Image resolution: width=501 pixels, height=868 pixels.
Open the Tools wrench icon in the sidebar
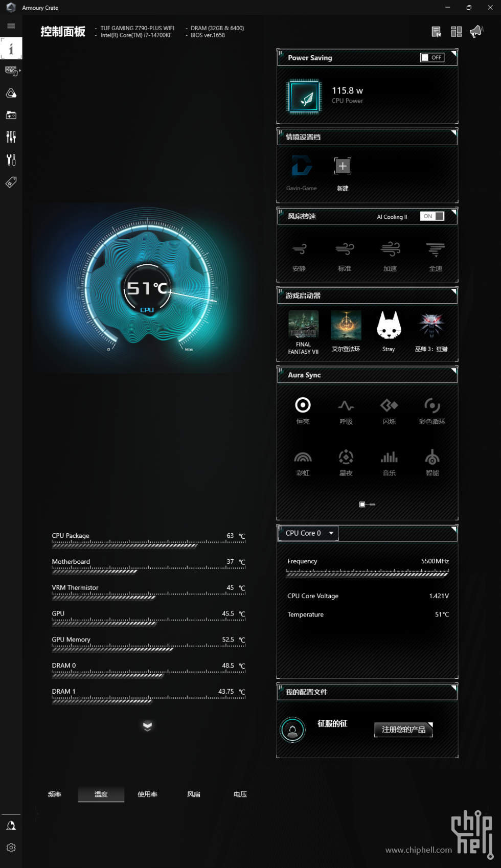click(11, 160)
